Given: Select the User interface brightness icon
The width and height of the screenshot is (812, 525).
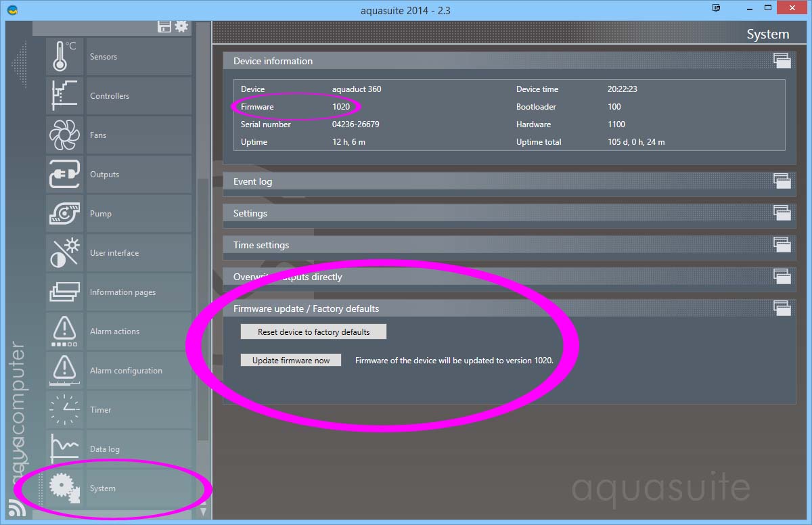Looking at the screenshot, I should click(x=64, y=253).
